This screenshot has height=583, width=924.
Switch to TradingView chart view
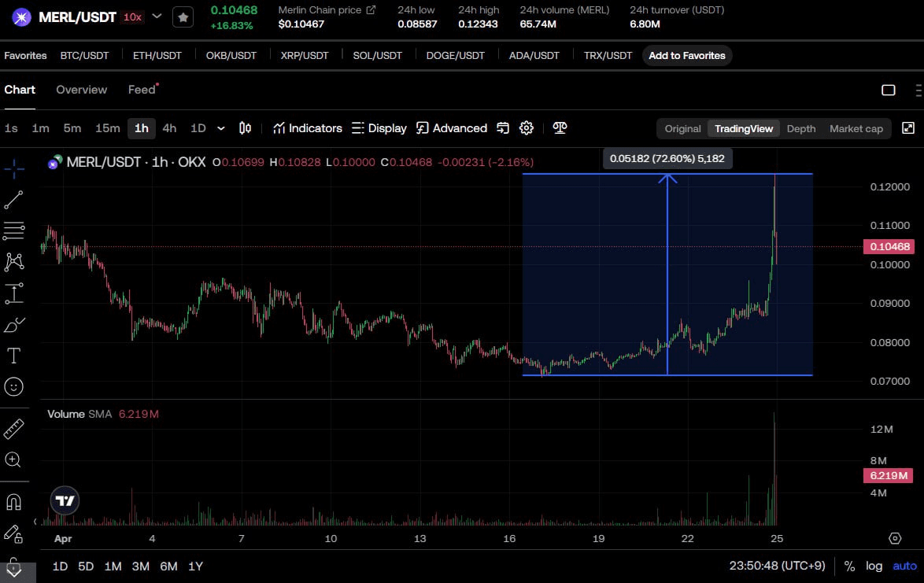tap(744, 128)
